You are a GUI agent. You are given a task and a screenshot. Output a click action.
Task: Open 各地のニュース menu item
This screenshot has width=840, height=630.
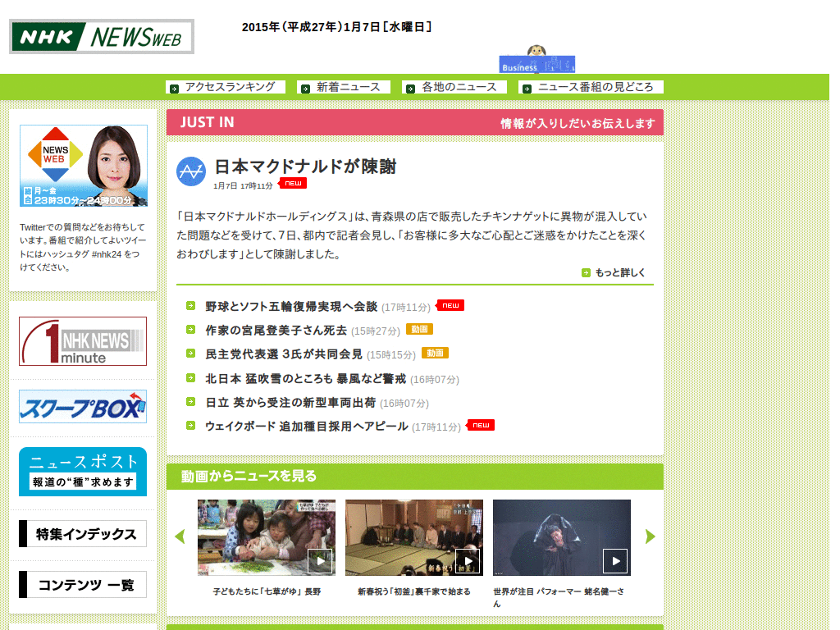click(x=454, y=87)
